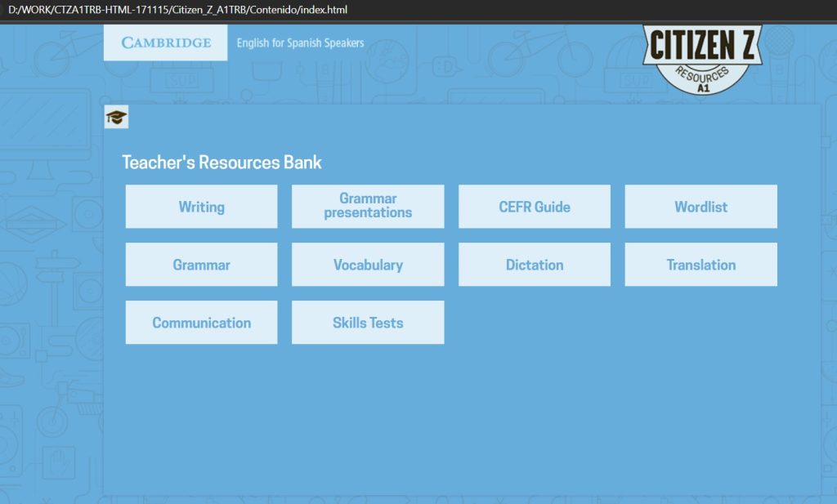
Task: Click the English for Spanish Speakers label
Action: click(300, 42)
